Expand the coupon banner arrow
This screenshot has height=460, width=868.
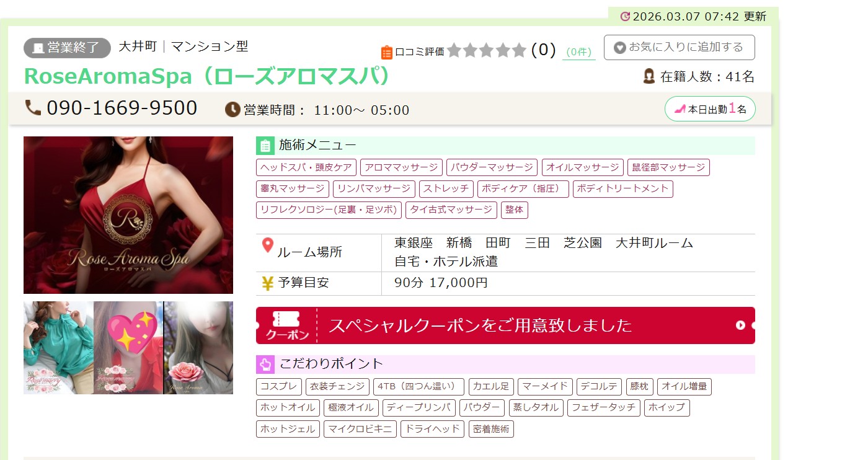click(740, 325)
